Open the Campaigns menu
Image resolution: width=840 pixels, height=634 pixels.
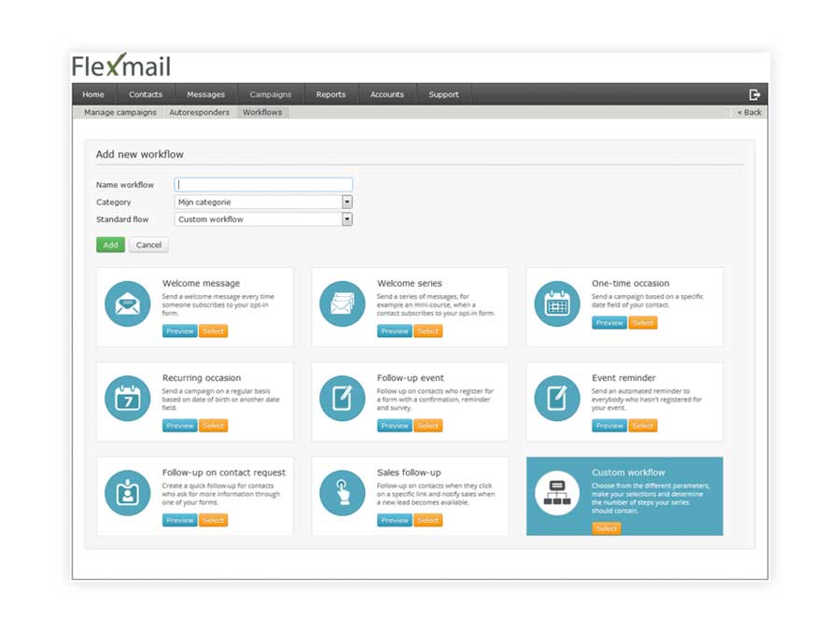(271, 94)
